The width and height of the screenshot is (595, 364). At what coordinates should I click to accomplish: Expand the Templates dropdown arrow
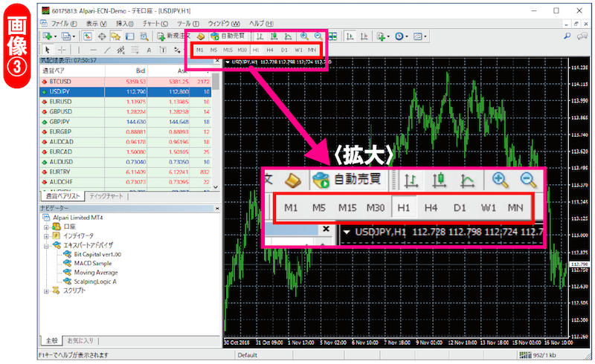click(425, 37)
